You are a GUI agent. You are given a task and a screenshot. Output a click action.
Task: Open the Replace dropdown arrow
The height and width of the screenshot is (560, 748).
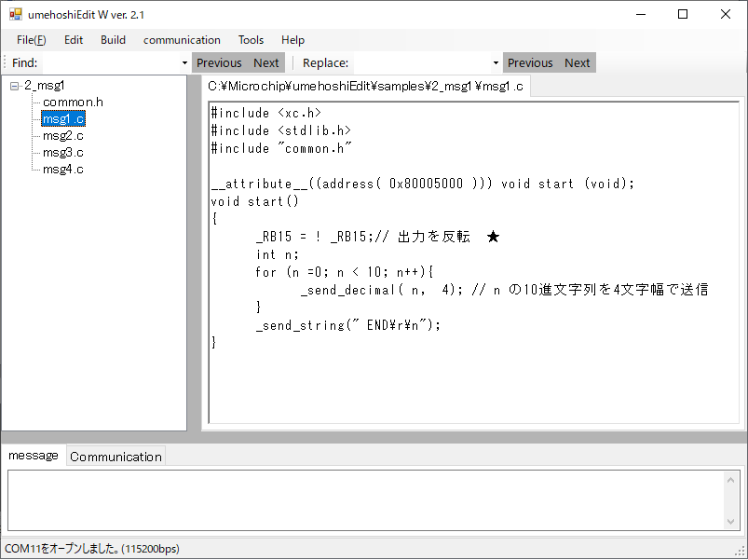click(496, 63)
